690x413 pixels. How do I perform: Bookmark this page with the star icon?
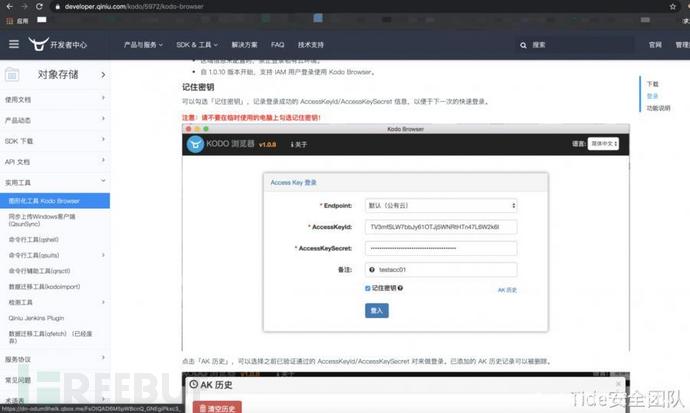click(x=673, y=7)
